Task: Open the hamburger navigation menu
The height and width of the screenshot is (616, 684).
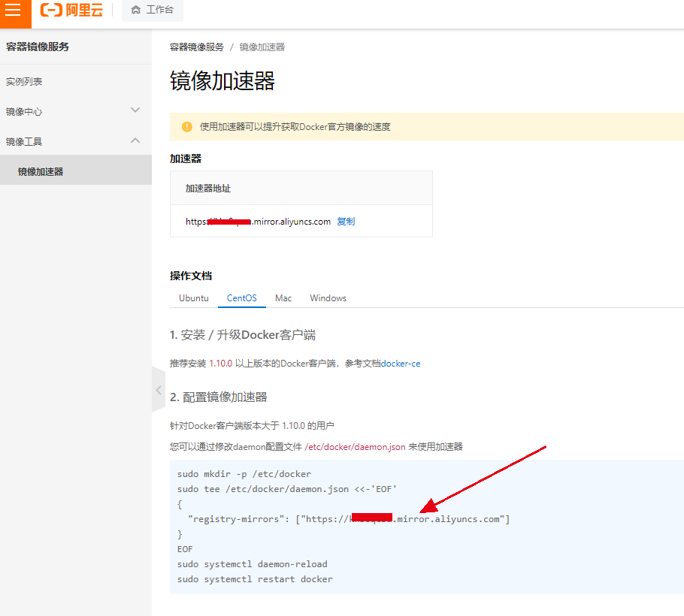Action: 13,10
